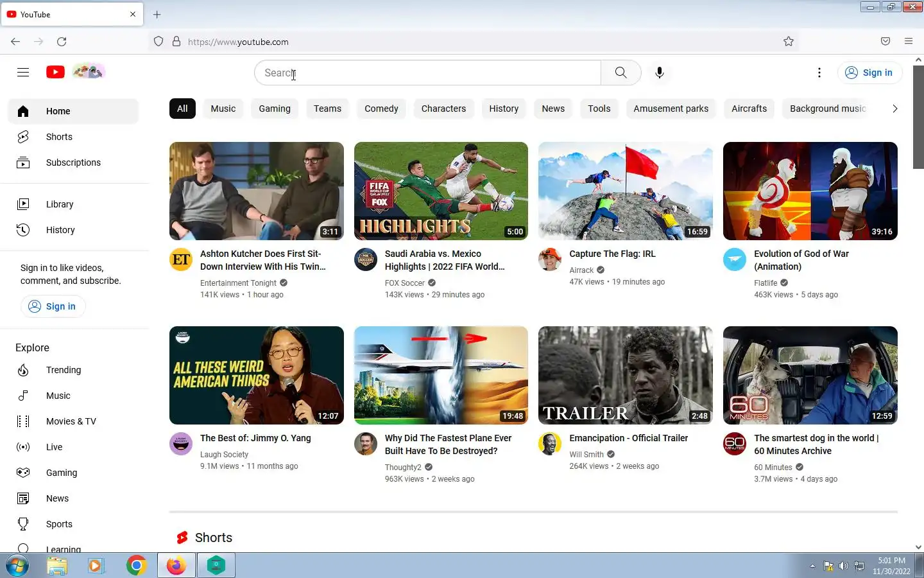The height and width of the screenshot is (578, 924).
Task: Select the Tools filter chip
Action: tap(599, 109)
